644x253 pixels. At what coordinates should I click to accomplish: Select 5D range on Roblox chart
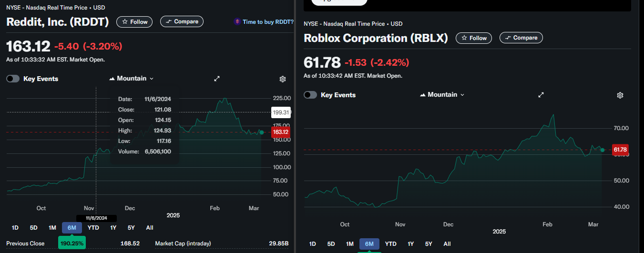click(331, 243)
